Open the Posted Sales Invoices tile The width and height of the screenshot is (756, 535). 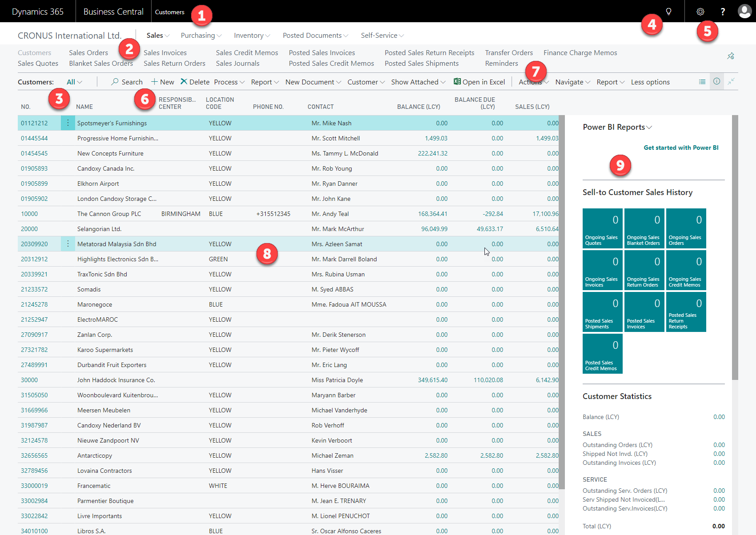[x=644, y=312]
